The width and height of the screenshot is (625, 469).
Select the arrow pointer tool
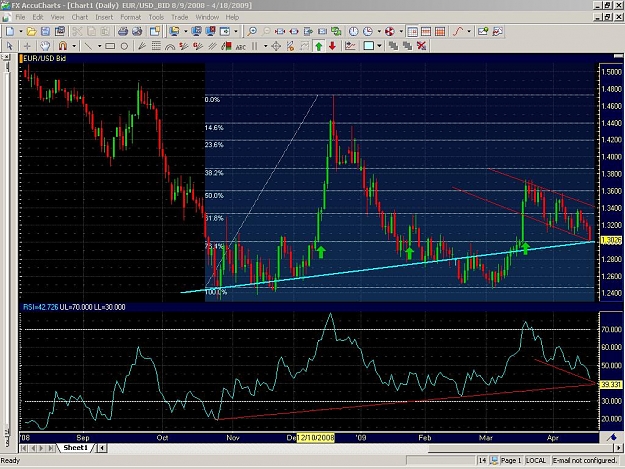tap(10, 46)
